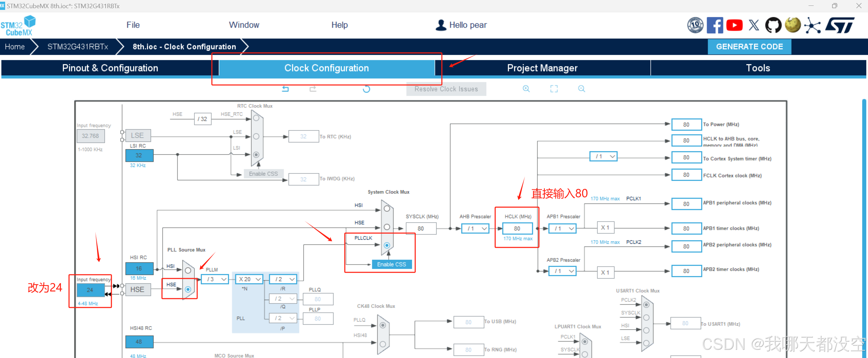Click the vertical scrollbar on the right
This screenshot has width=868, height=358.
[864, 228]
